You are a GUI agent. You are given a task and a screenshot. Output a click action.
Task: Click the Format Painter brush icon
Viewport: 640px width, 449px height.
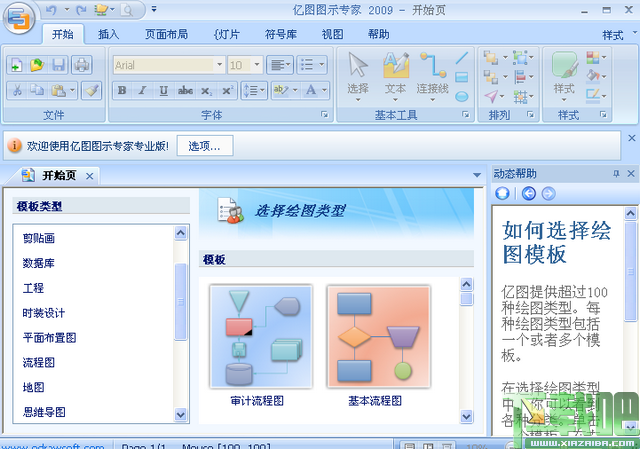tap(91, 90)
